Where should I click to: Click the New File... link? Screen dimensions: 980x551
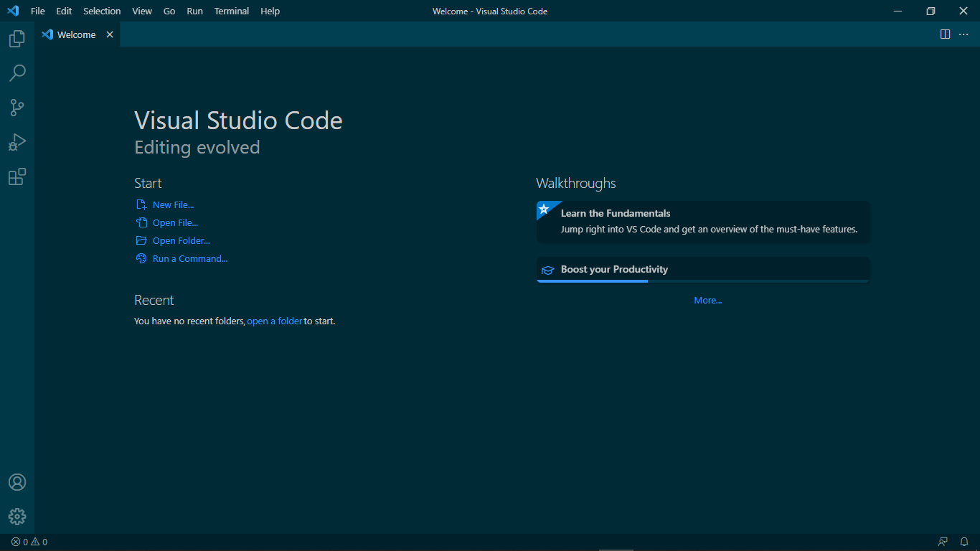(173, 205)
